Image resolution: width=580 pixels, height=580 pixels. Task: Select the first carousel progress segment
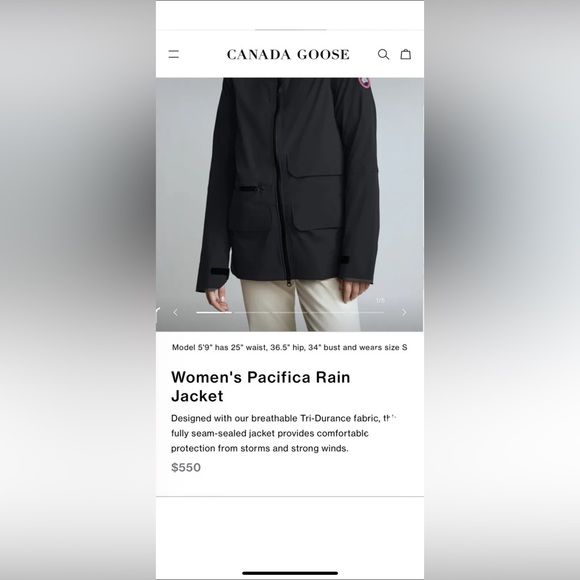(214, 313)
